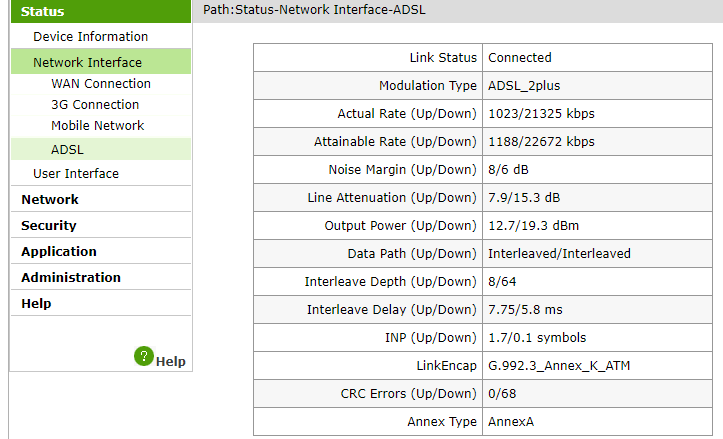Screen dimensions: 723x439
Task: Click the Annex Type value AnnexA
Action: pos(513,422)
